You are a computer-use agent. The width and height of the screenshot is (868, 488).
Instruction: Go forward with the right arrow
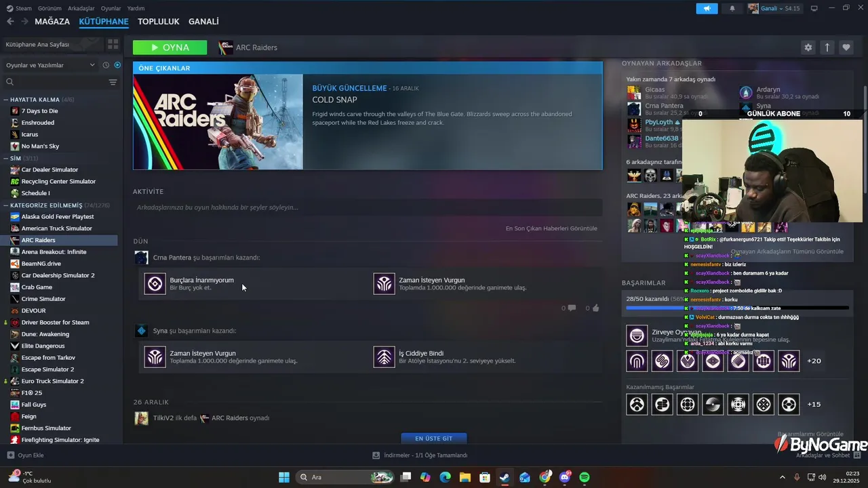(x=24, y=22)
